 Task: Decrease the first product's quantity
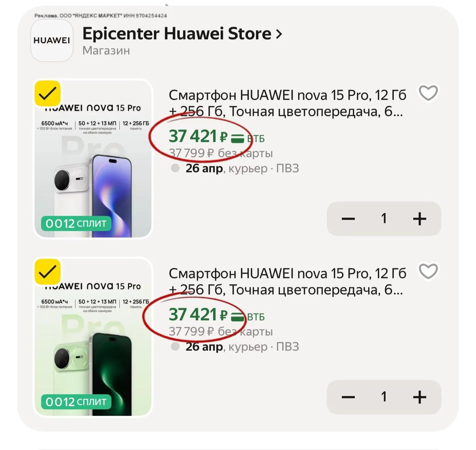(x=348, y=218)
